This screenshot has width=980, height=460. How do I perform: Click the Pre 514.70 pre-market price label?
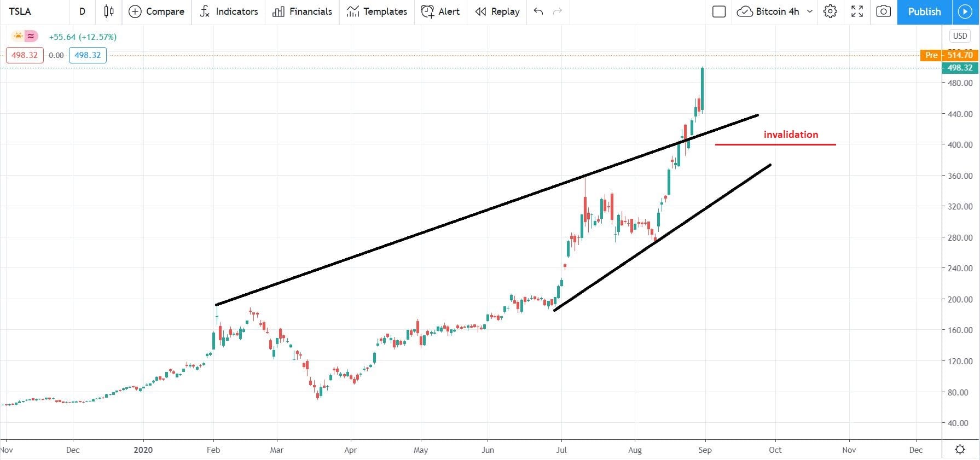tap(949, 55)
